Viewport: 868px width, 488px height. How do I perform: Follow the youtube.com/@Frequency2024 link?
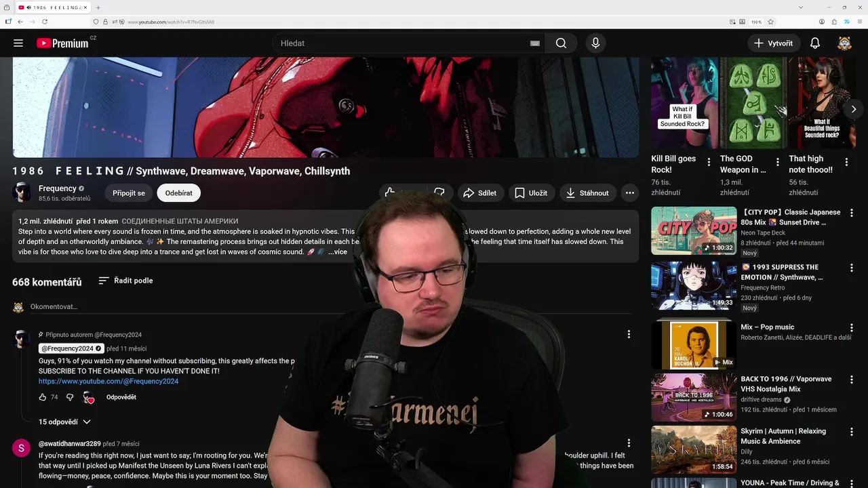(x=108, y=381)
